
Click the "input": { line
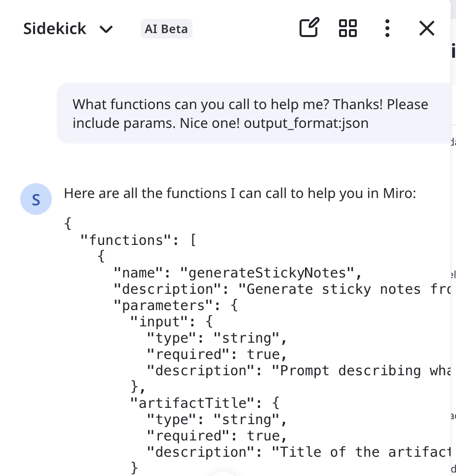(x=171, y=322)
